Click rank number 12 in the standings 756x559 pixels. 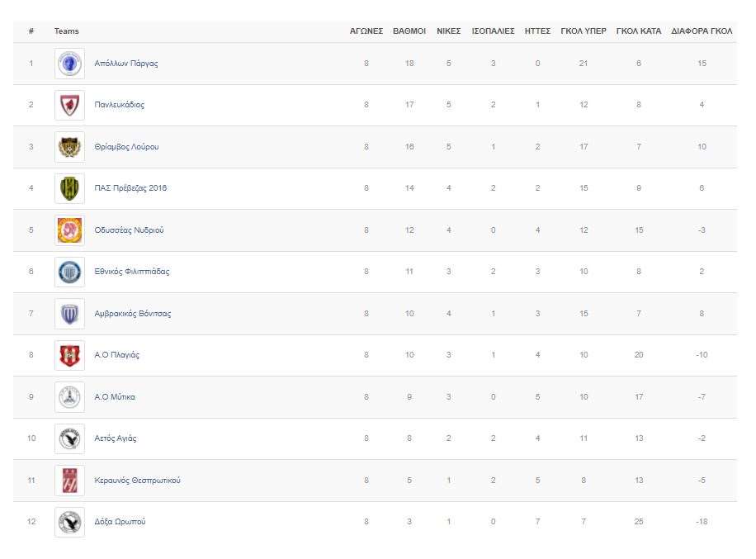tap(31, 522)
